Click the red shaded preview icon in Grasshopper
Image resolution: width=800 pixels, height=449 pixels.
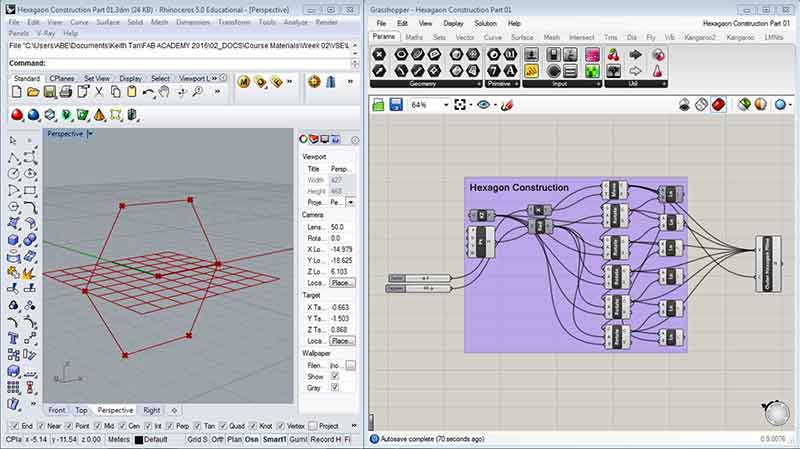tap(718, 105)
